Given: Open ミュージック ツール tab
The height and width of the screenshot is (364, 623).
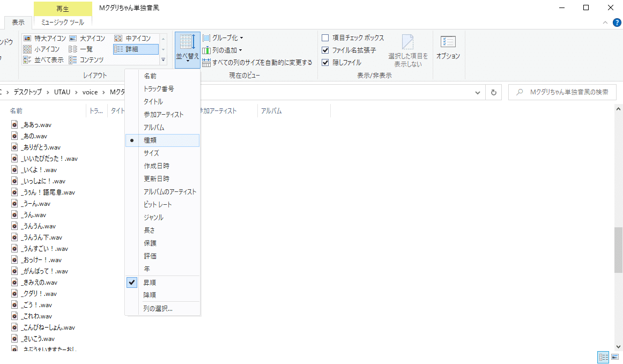Looking at the screenshot, I should pos(62,23).
